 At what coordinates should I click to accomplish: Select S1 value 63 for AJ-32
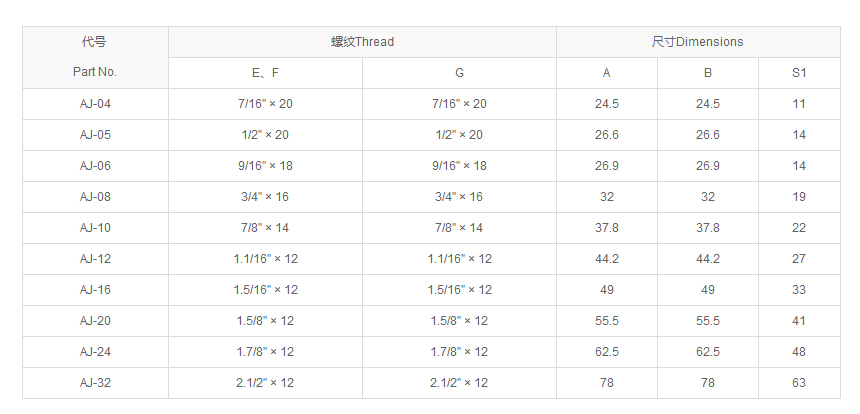click(x=799, y=383)
